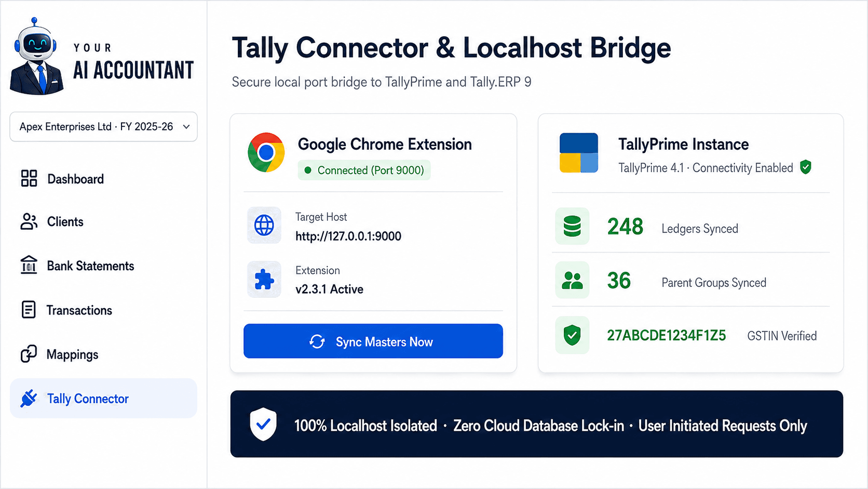Image resolution: width=868 pixels, height=489 pixels.
Task: Click the 100% Localhost Isolated text
Action: click(x=365, y=426)
